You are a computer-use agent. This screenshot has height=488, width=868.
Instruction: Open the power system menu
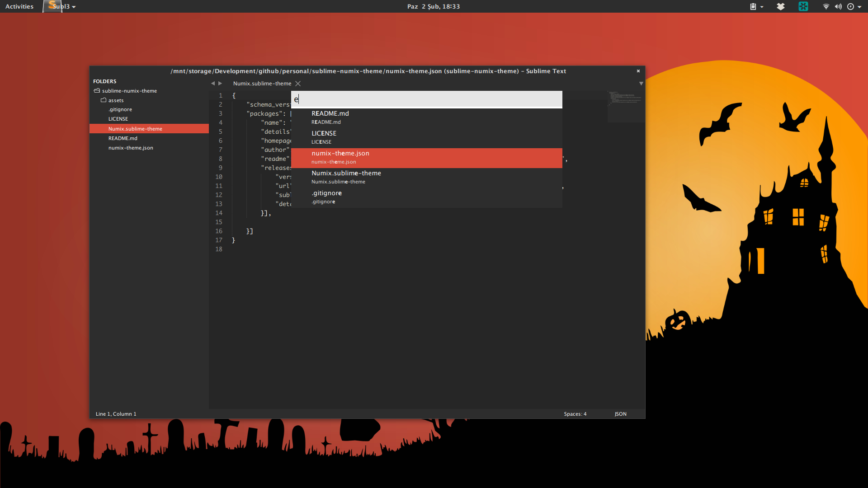click(x=851, y=7)
